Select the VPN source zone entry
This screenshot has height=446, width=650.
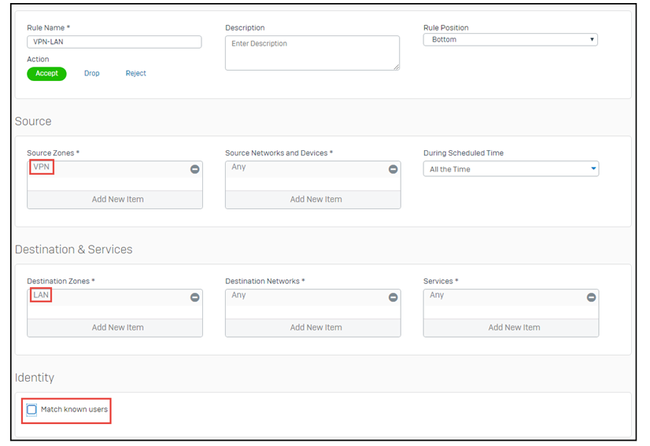pos(41,167)
